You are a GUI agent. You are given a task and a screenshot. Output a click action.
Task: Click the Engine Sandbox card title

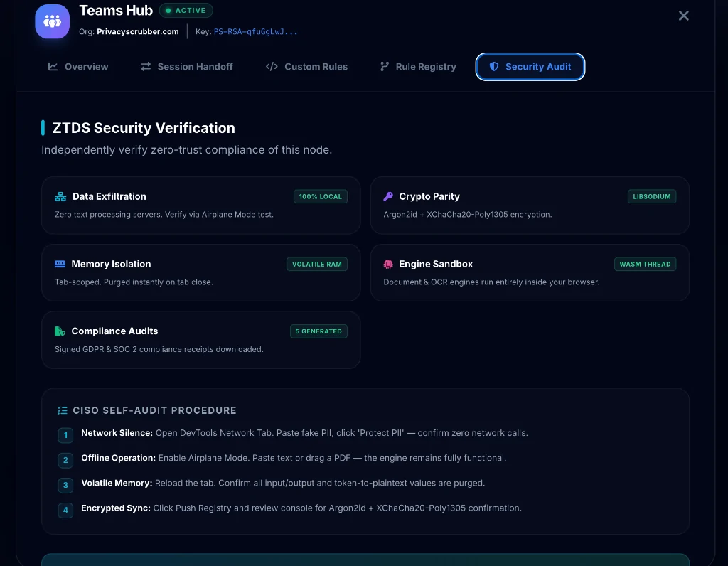tap(436, 265)
